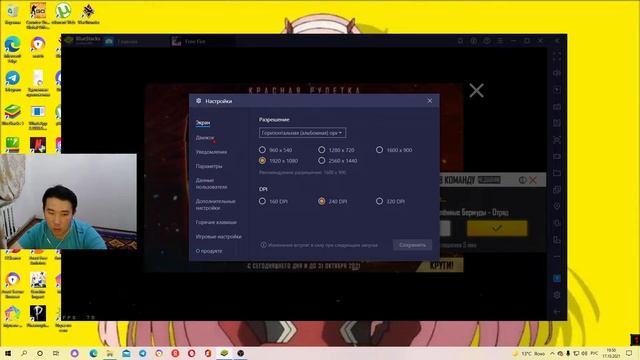
Task: Open File Explorer from the taskbar
Action: click(x=110, y=353)
